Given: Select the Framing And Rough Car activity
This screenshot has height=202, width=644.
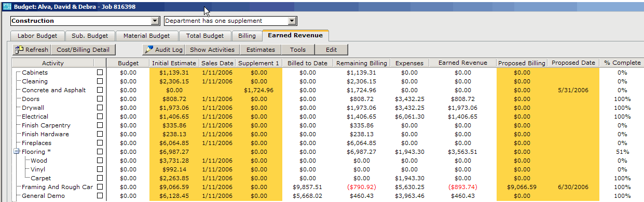Looking at the screenshot, I should pos(57,187).
